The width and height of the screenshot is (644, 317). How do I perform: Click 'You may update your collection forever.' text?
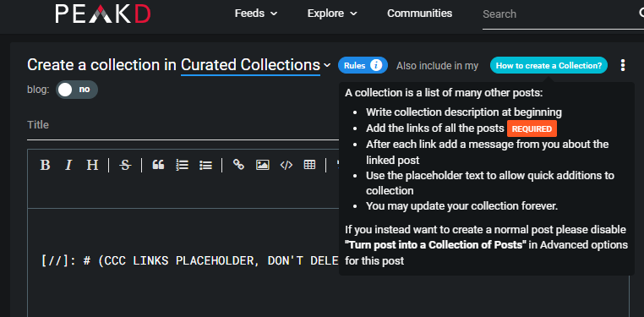point(461,206)
